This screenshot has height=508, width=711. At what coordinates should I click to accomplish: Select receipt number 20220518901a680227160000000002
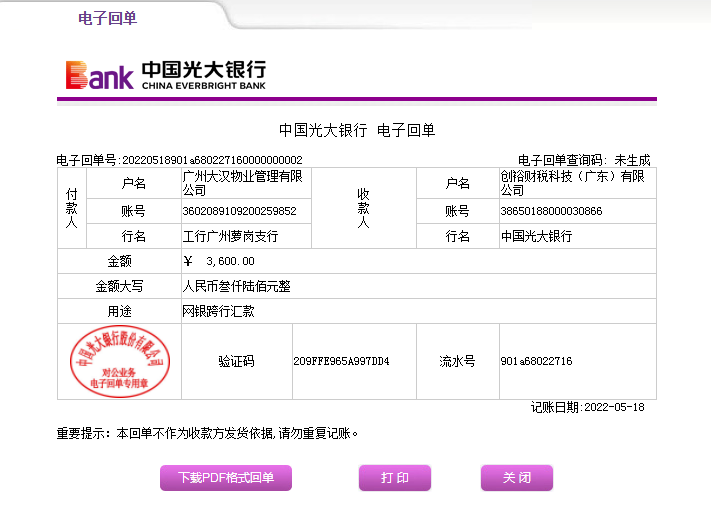[212, 160]
